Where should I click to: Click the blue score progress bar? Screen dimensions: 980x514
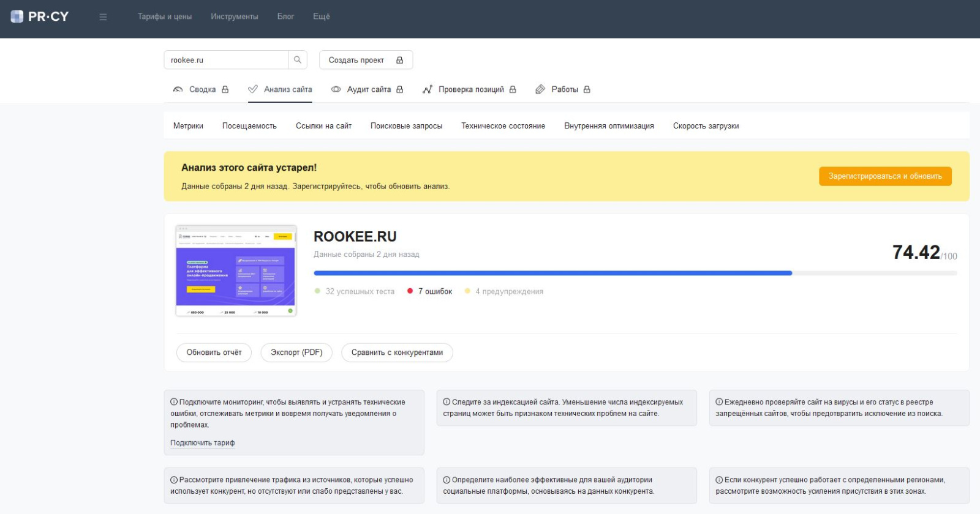[552, 273]
